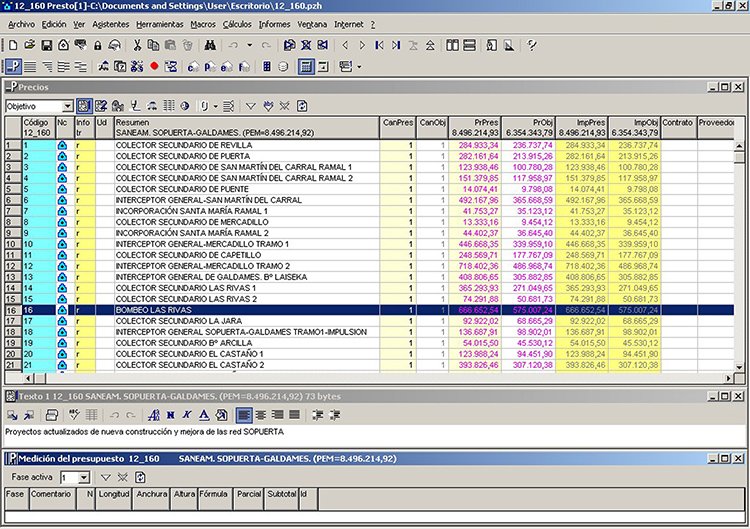The height and width of the screenshot is (529, 750).
Task: Open the Objetivo dropdown in Precios window
Action: pos(67,106)
